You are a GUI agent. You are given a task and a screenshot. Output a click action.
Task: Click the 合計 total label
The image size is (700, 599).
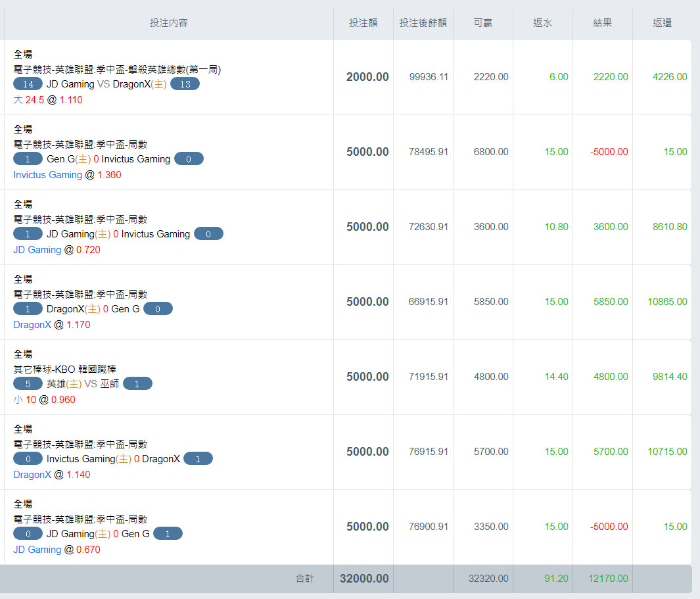[305, 579]
